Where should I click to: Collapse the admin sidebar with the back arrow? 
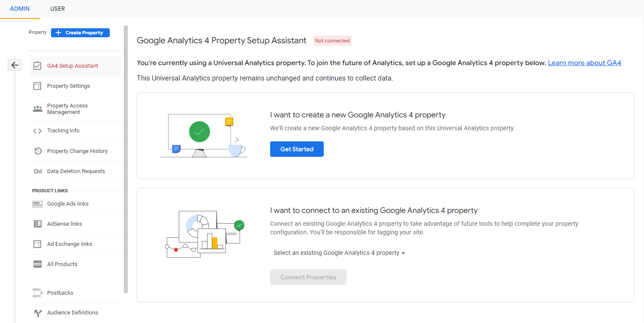pos(14,65)
